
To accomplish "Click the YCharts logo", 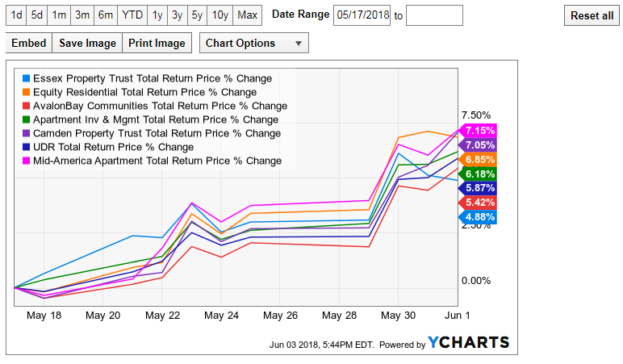I will coord(468,342).
